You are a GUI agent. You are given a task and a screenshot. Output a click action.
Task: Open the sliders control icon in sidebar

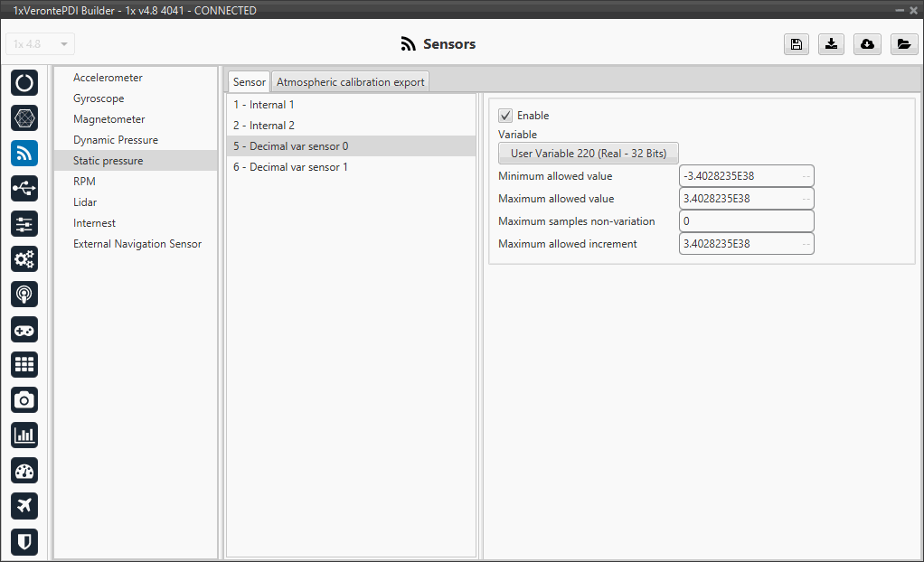point(24,223)
